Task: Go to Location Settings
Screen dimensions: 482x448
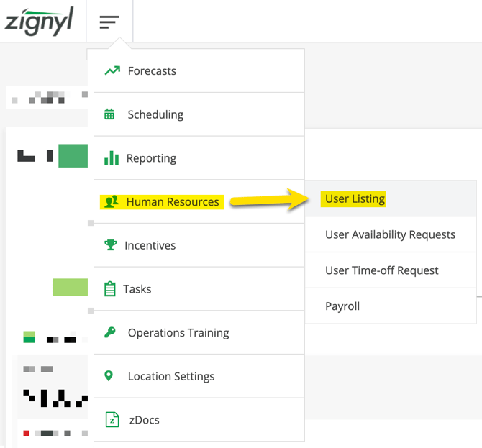Action: (171, 376)
